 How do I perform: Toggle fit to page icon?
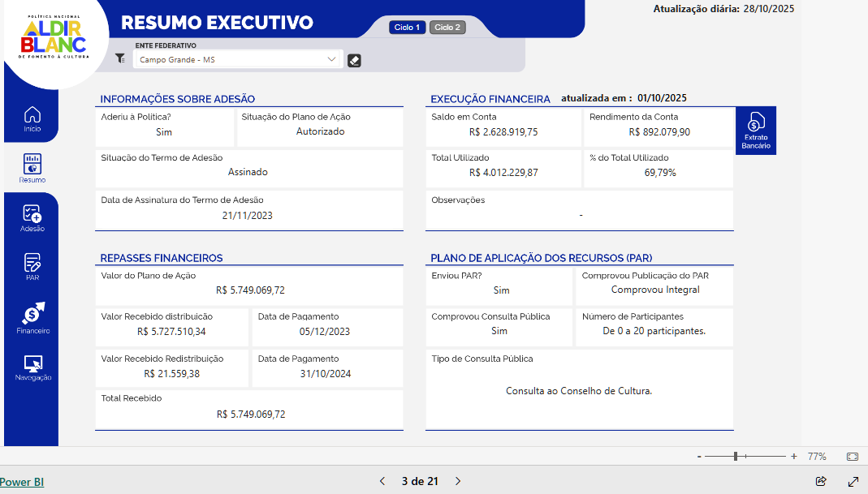pyautogui.click(x=852, y=457)
